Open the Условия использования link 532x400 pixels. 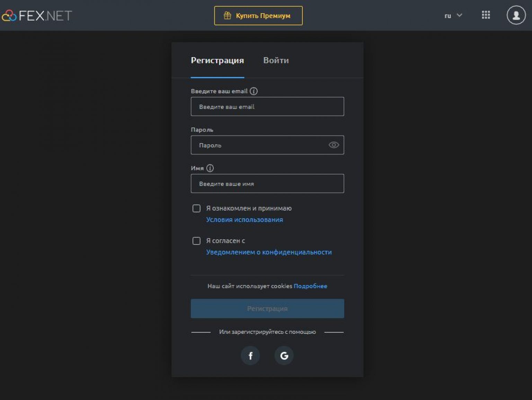click(x=245, y=220)
